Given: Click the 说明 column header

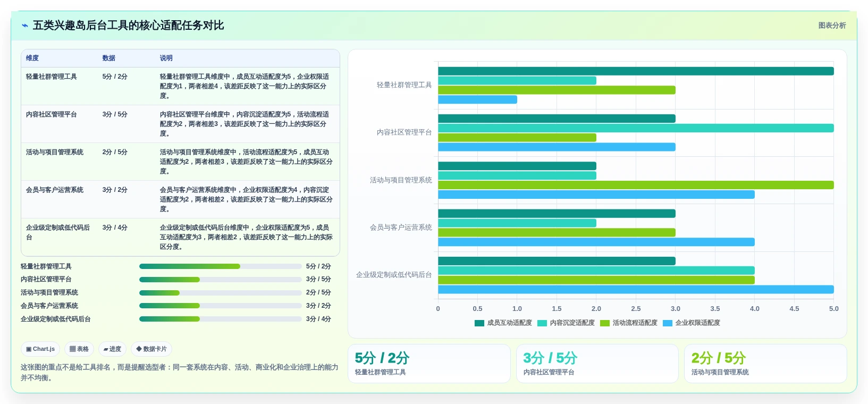Looking at the screenshot, I should click(x=166, y=58).
